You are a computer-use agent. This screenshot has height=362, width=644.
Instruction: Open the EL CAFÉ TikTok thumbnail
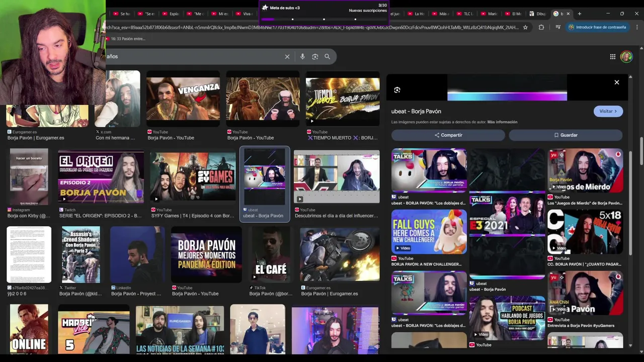271,255
